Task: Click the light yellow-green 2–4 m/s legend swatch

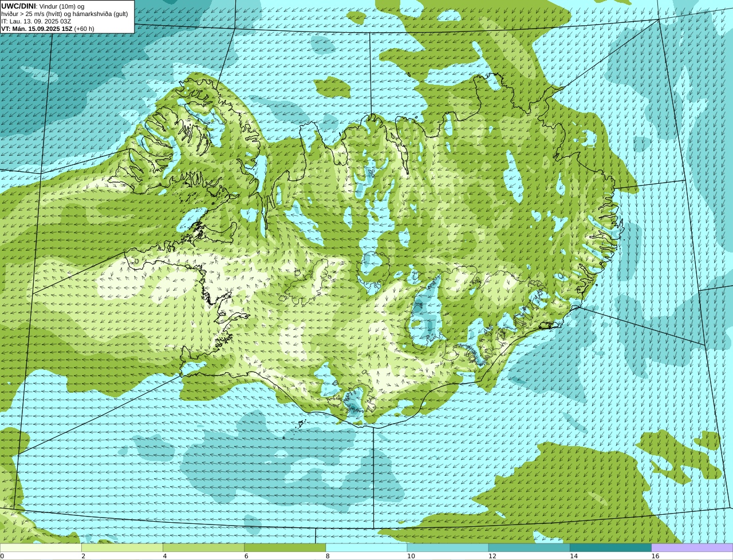Action: (122, 547)
